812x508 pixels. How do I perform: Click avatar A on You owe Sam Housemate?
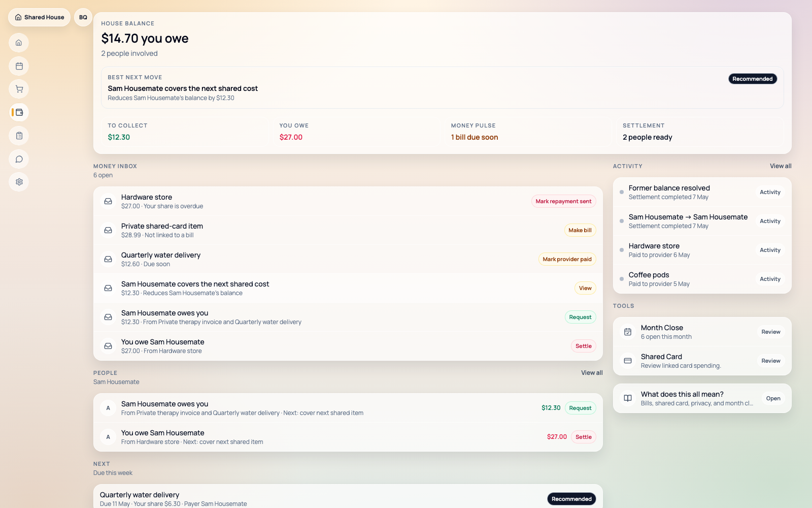(108, 437)
